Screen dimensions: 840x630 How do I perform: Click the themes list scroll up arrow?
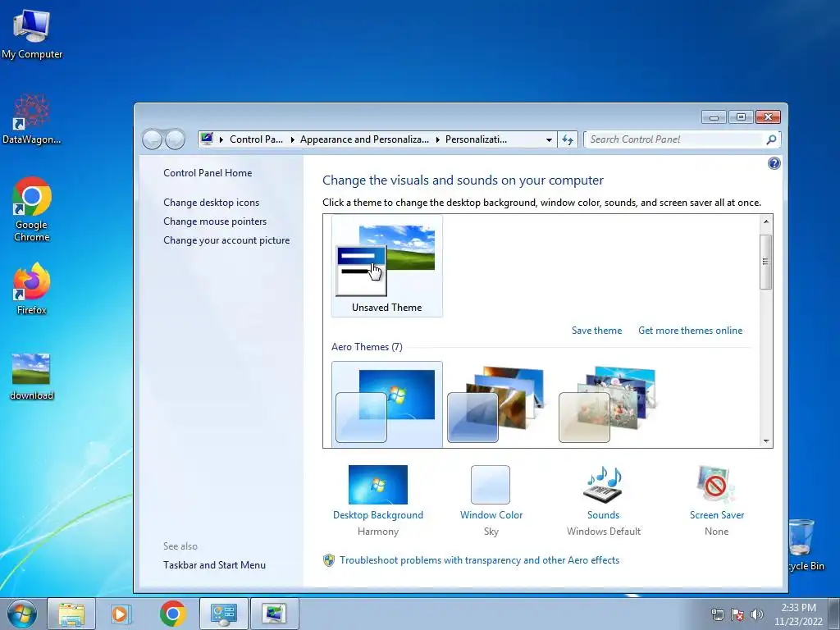766,221
